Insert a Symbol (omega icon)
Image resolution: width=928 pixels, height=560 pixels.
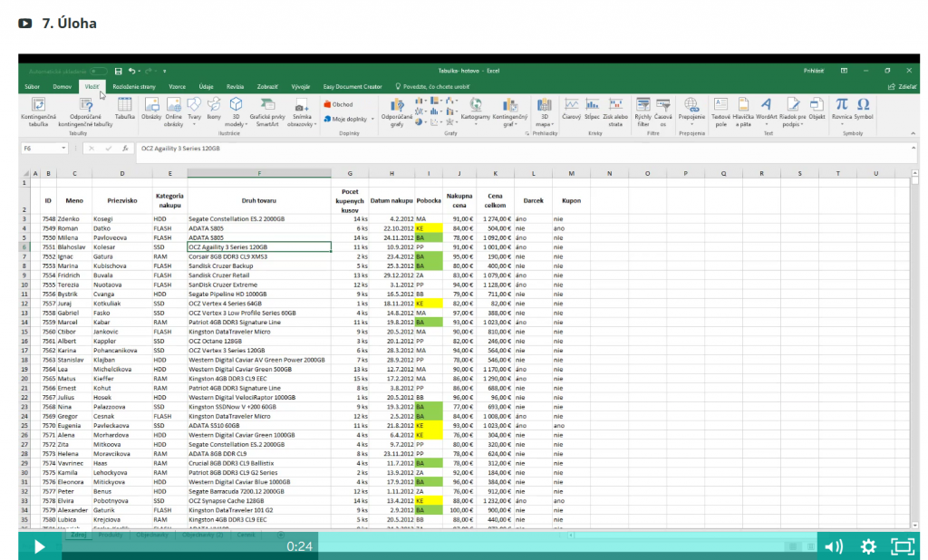pyautogui.click(x=864, y=109)
